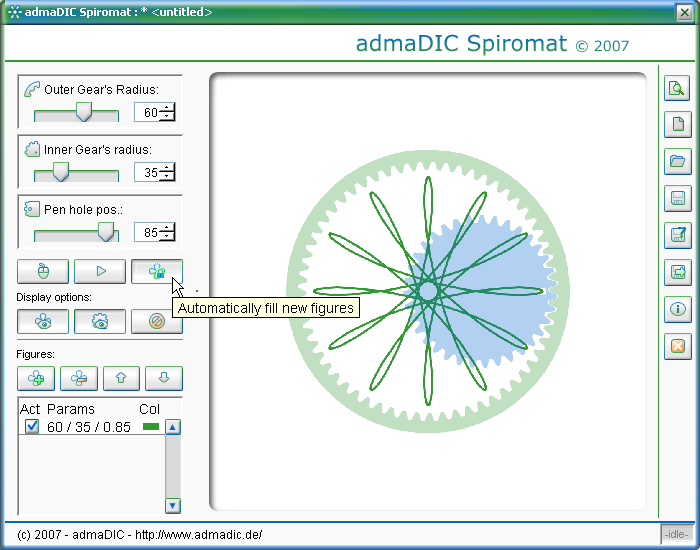Click the green color swatch of the figure
Image resolution: width=700 pixels, height=550 pixels.
(x=151, y=427)
